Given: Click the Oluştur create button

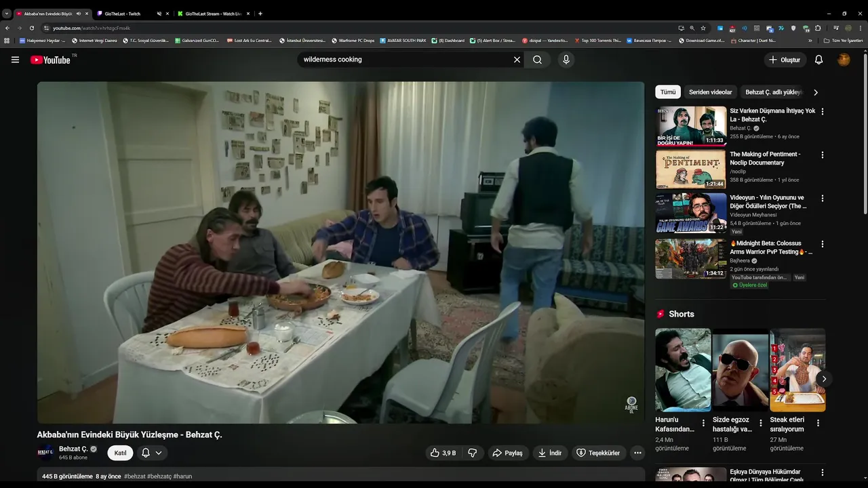Looking at the screenshot, I should point(784,60).
